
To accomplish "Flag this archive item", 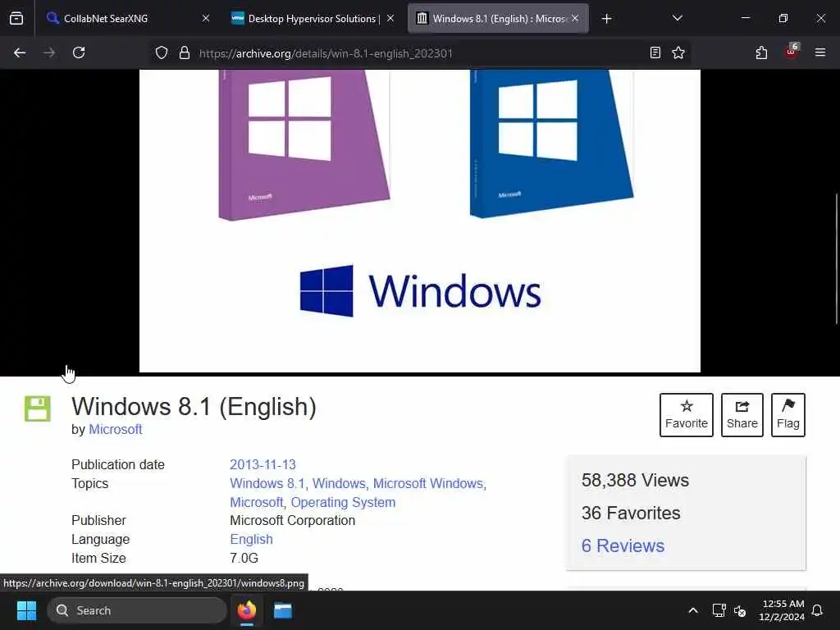I will (x=788, y=415).
